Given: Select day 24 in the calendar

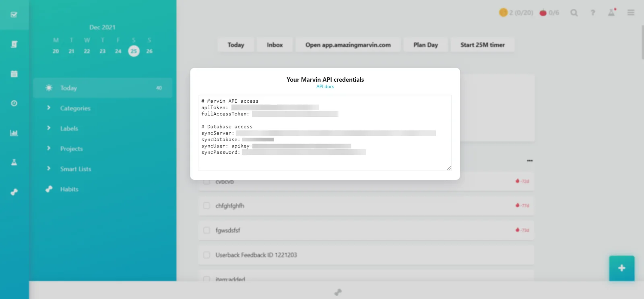Looking at the screenshot, I should click(x=118, y=51).
